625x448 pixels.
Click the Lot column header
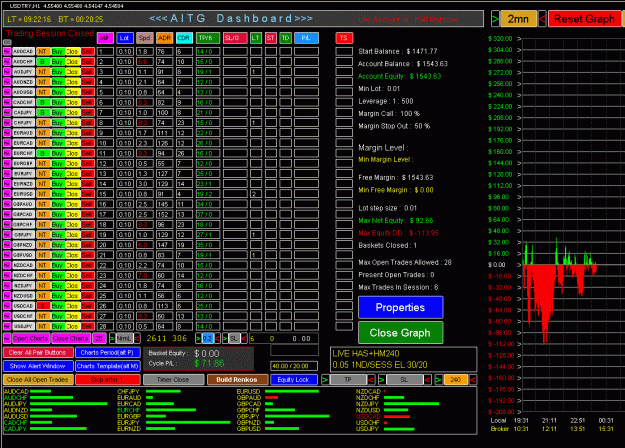tap(124, 38)
